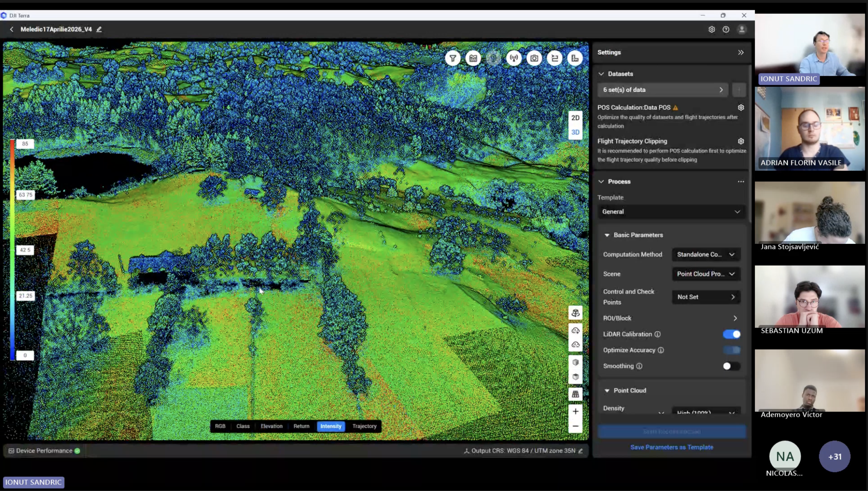The height and width of the screenshot is (491, 868).
Task: Switch the viewport to 2D mode
Action: pyautogui.click(x=575, y=118)
